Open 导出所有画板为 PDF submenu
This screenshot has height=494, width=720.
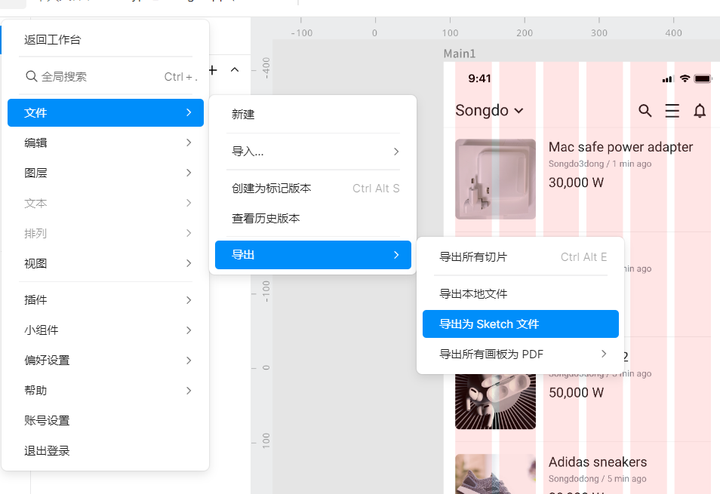(x=520, y=354)
